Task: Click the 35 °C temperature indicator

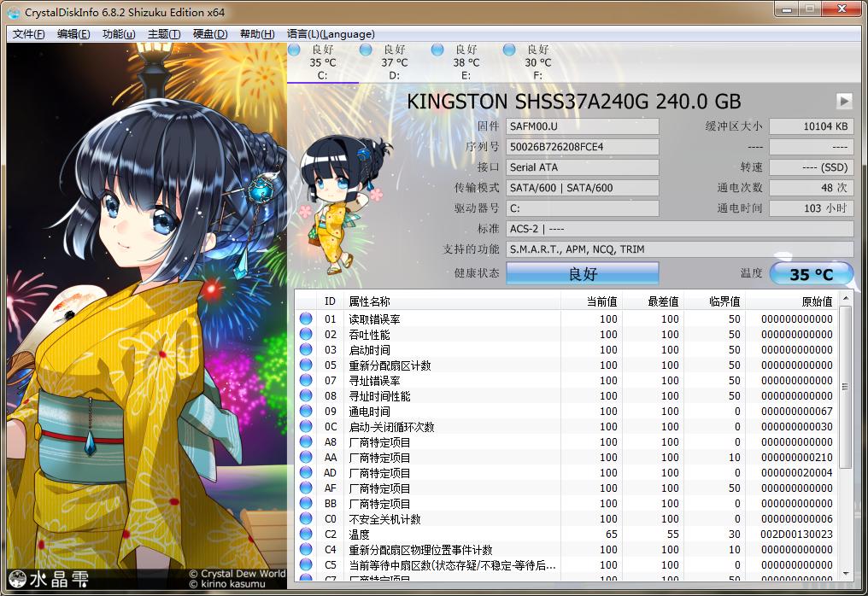Action: coord(811,274)
